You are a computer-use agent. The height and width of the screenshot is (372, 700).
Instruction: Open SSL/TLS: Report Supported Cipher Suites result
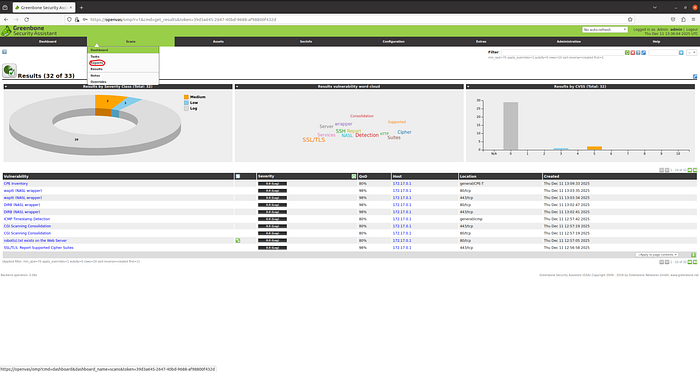(38, 248)
